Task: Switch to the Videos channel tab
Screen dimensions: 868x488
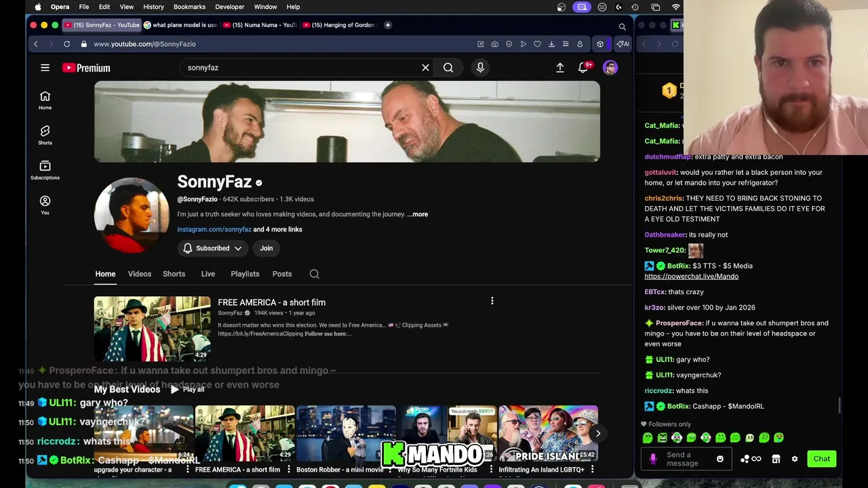Action: click(x=140, y=274)
